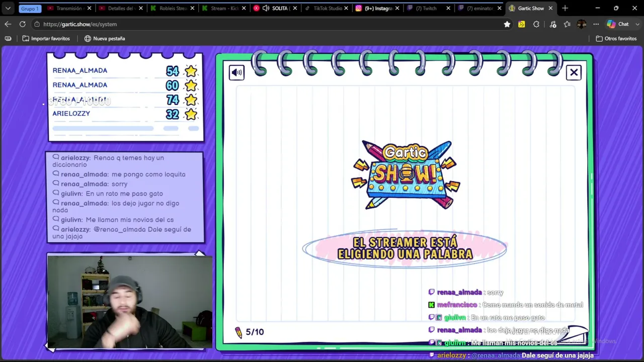Close the TikTok Studio tab
Image resolution: width=644 pixels, height=362 pixels.
(x=346, y=8)
